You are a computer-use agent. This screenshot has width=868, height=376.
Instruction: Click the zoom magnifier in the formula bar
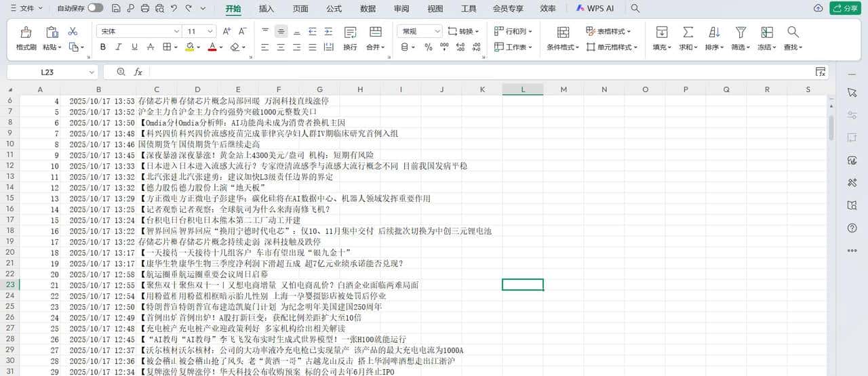click(x=121, y=72)
